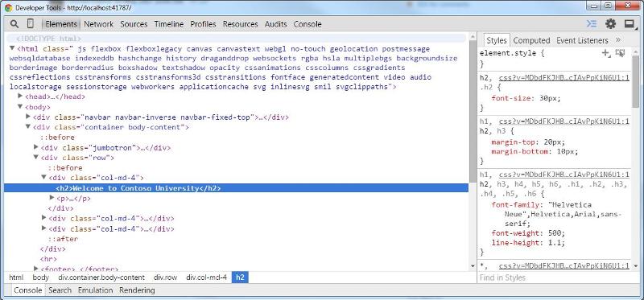Select the ::after pseudo element row

63,239
